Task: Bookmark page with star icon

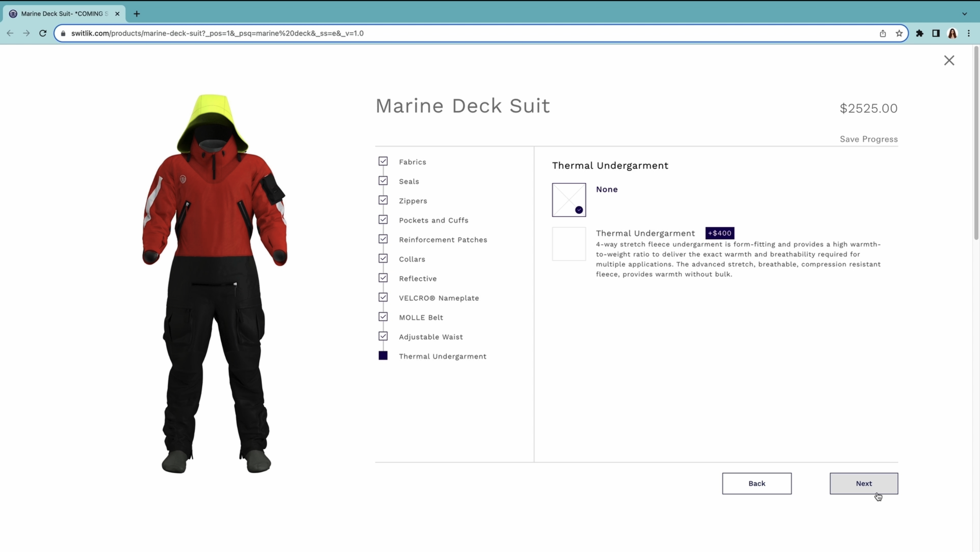Action: coord(899,33)
